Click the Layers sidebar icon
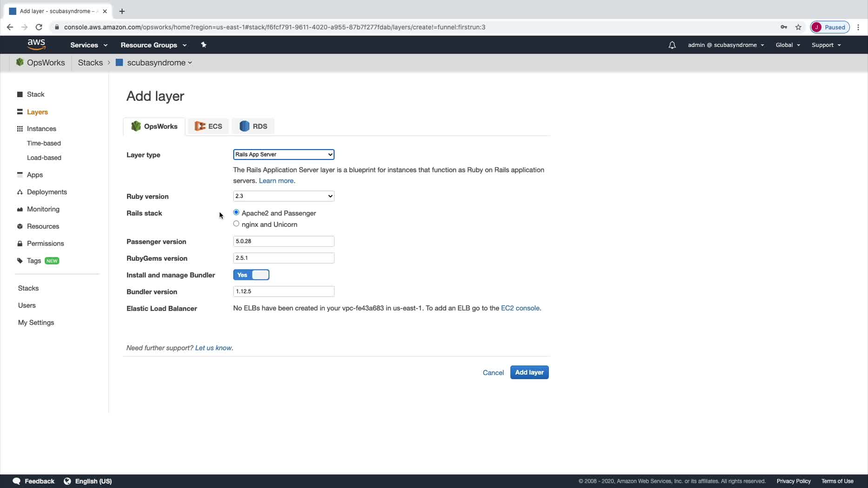Screen dimensions: 868x488 point(20,112)
